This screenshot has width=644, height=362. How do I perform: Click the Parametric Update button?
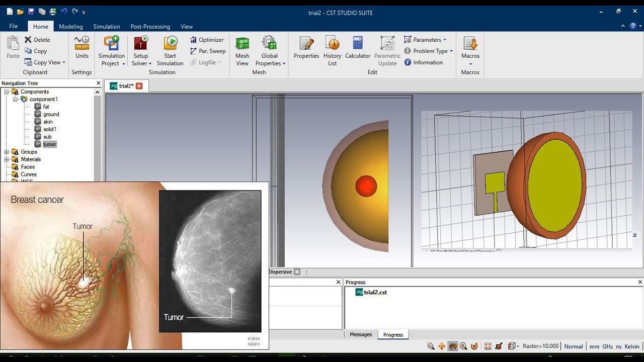pyautogui.click(x=387, y=51)
